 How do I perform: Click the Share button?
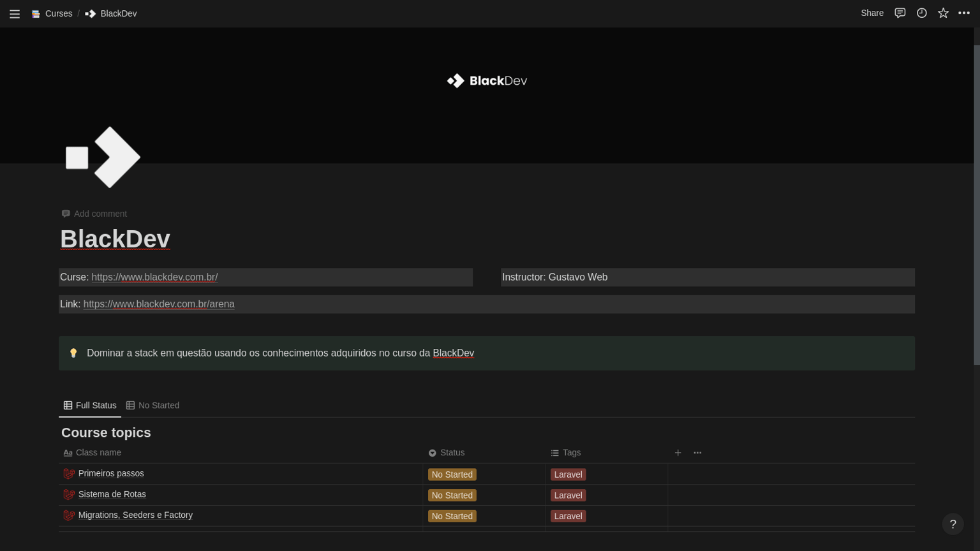(872, 13)
